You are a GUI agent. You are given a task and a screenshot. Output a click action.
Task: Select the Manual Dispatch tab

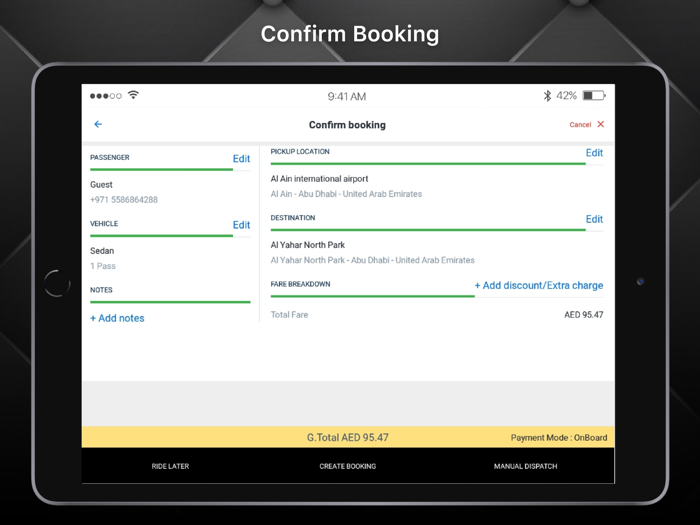(525, 466)
